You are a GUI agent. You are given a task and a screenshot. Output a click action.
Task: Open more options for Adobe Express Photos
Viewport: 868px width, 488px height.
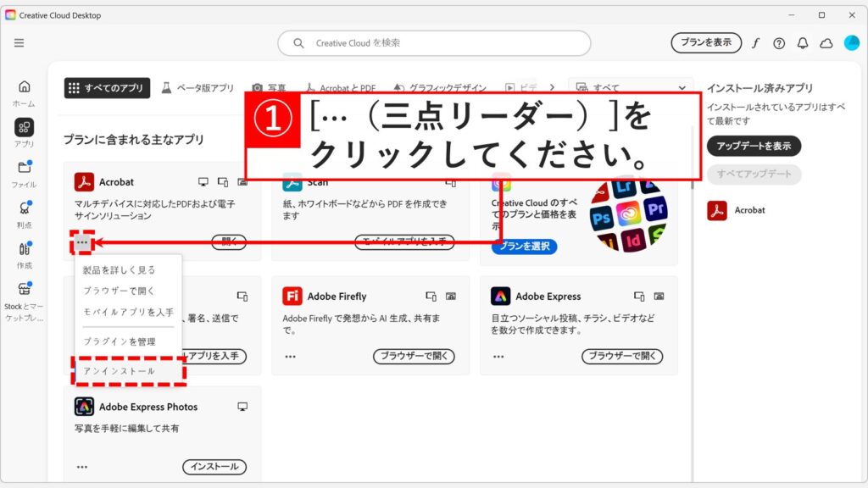point(82,467)
